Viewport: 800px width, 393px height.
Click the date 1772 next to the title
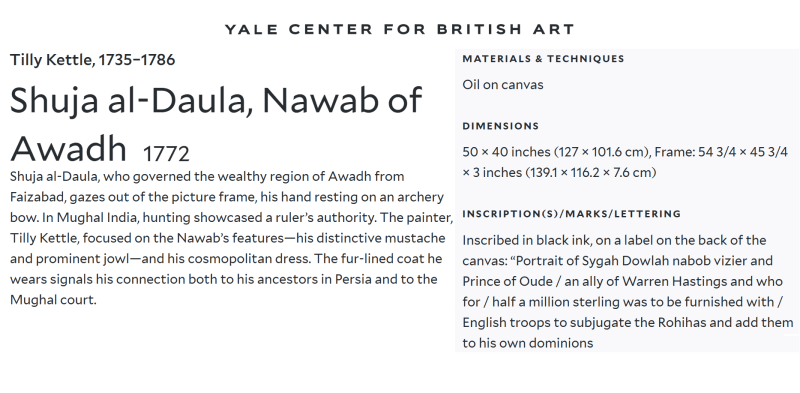click(166, 154)
